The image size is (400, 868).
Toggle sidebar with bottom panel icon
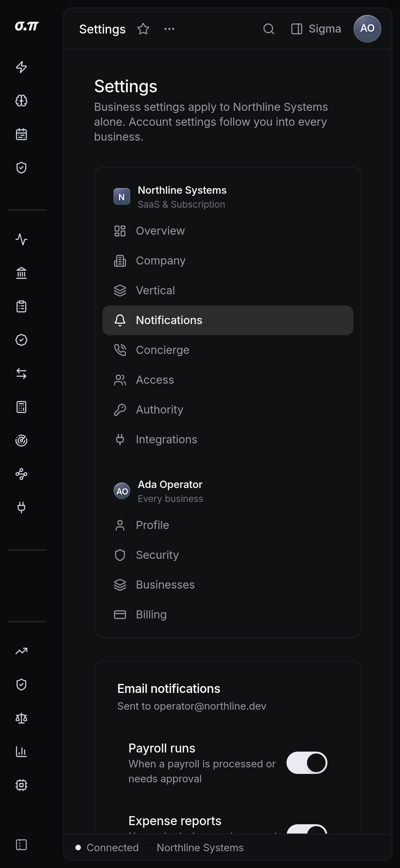(21, 845)
